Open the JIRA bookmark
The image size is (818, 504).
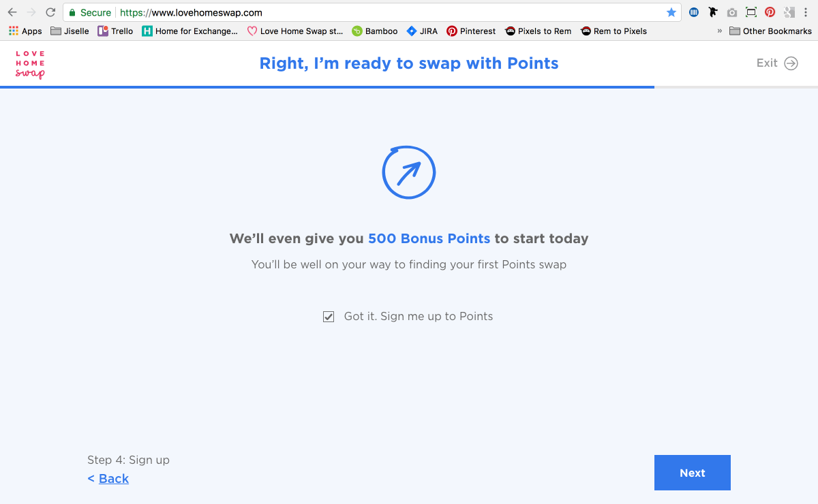[422, 31]
